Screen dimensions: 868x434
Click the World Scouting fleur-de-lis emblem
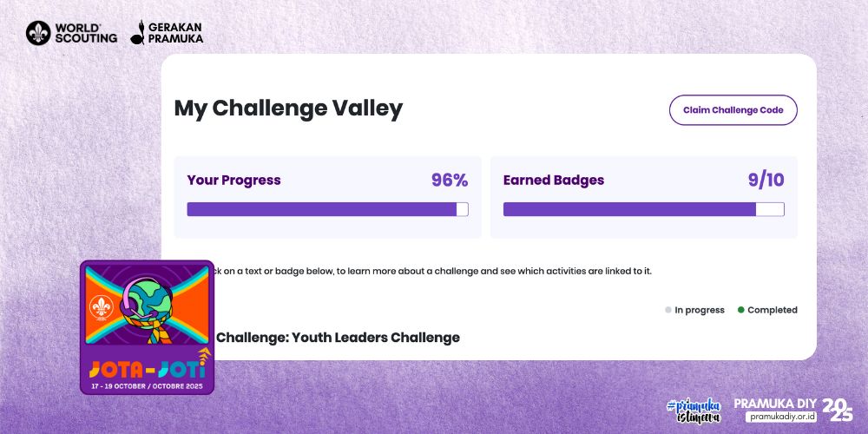pyautogui.click(x=39, y=33)
